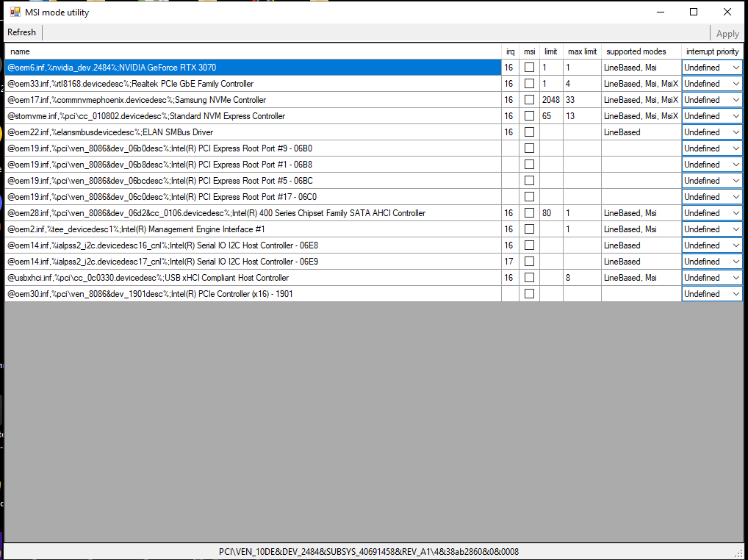Edit limit cell for Samsung NVMe Controller

[x=550, y=100]
